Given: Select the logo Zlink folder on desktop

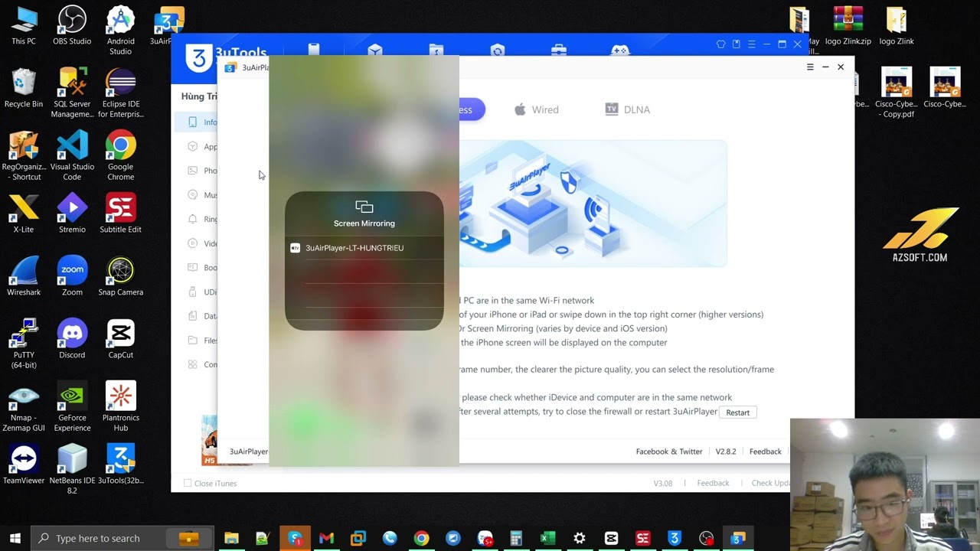Looking at the screenshot, I should coord(897,25).
